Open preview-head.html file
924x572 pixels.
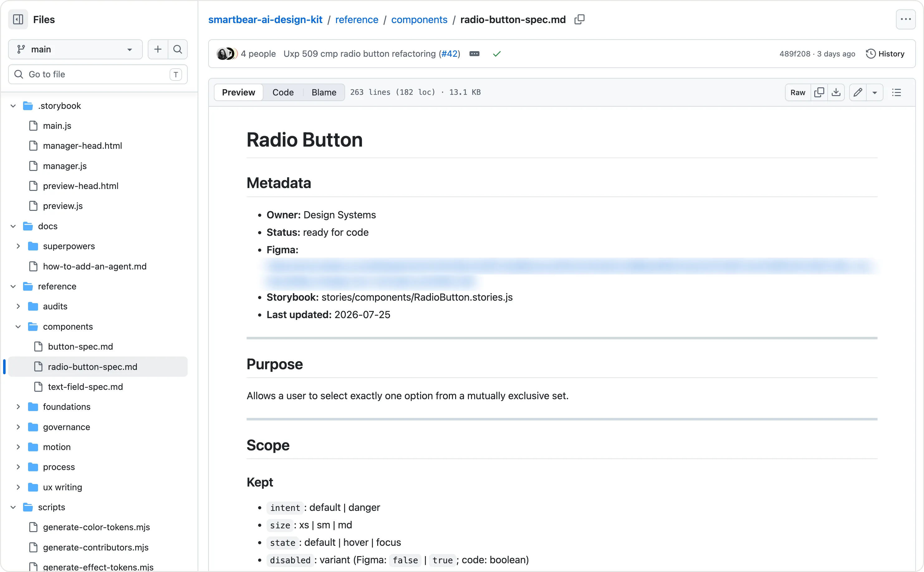80,186
